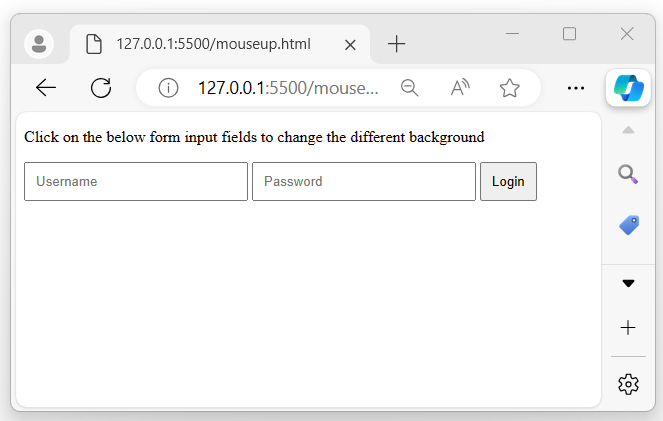
Task: Click the Username input field
Action: click(136, 182)
